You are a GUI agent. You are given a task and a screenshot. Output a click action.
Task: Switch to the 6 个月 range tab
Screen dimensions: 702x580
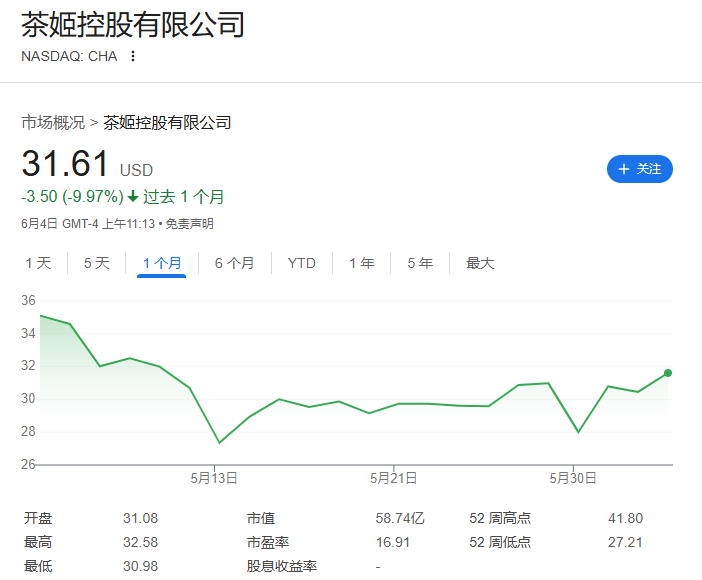(234, 263)
